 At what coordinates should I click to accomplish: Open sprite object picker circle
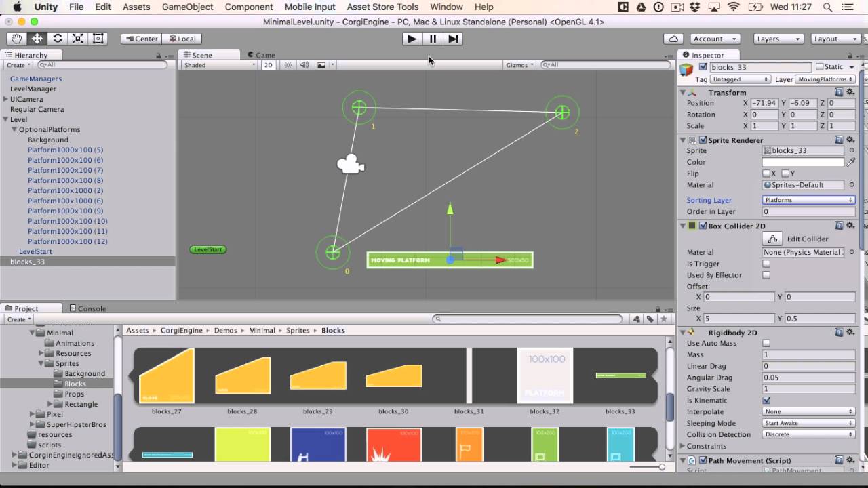click(852, 150)
